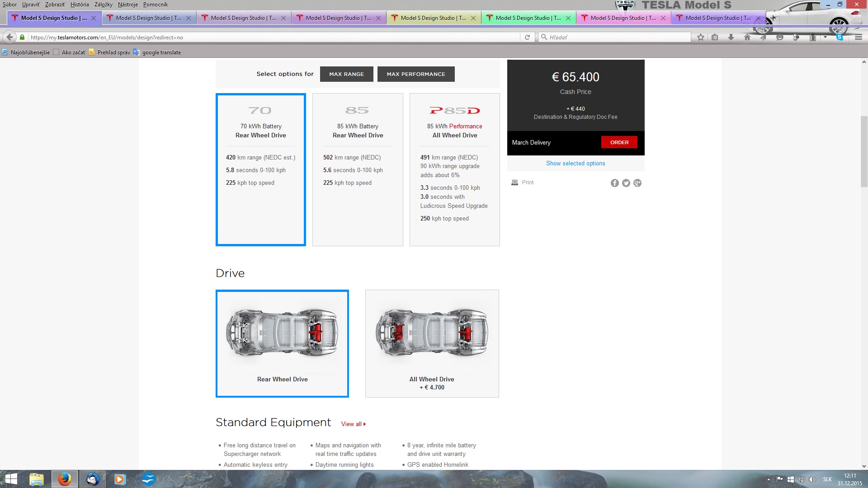Open Thunderbird from the taskbar
This screenshot has height=488, width=868.
[x=93, y=479]
